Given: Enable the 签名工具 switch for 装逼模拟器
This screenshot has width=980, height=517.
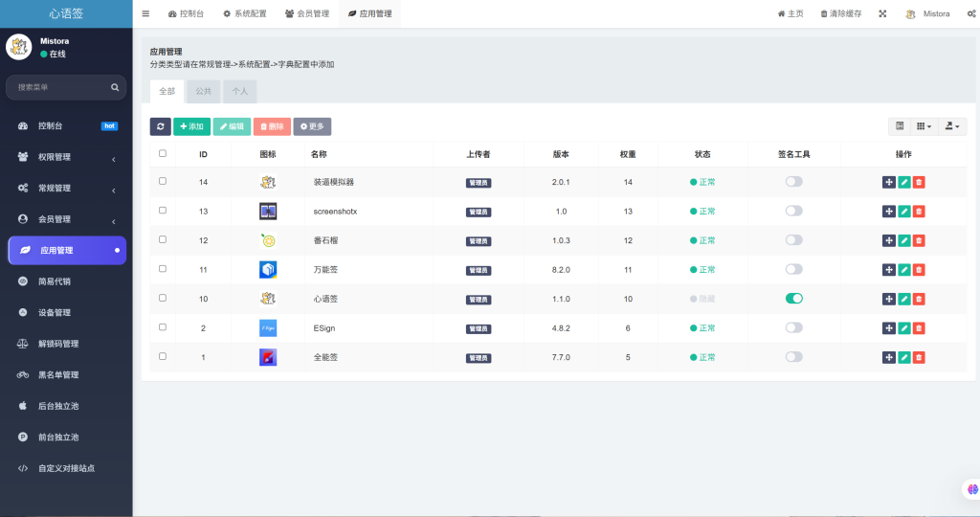Looking at the screenshot, I should [x=793, y=181].
